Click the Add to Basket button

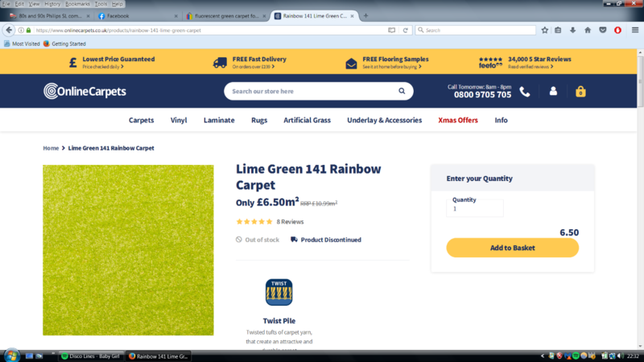(512, 248)
